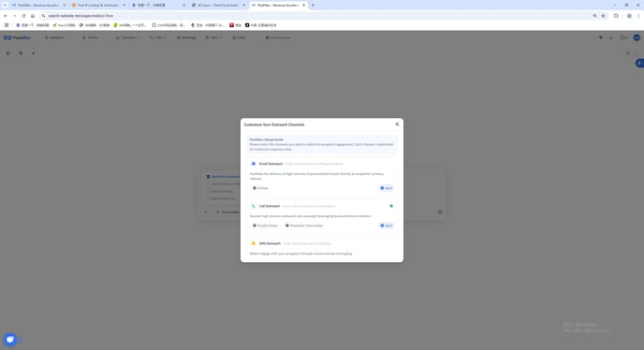Open the browser extensions puzzle icon

tap(616, 16)
